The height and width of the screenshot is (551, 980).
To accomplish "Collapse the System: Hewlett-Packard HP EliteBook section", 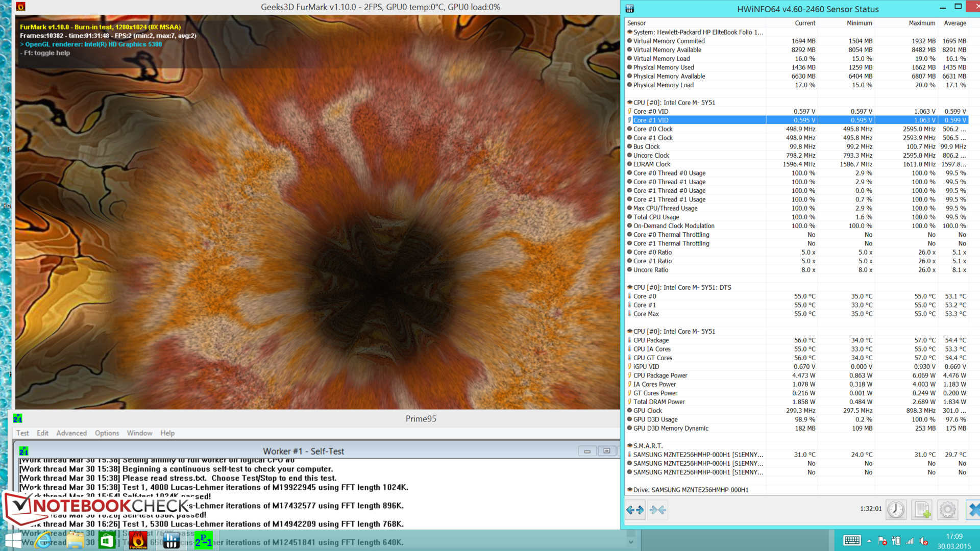I will click(629, 32).
